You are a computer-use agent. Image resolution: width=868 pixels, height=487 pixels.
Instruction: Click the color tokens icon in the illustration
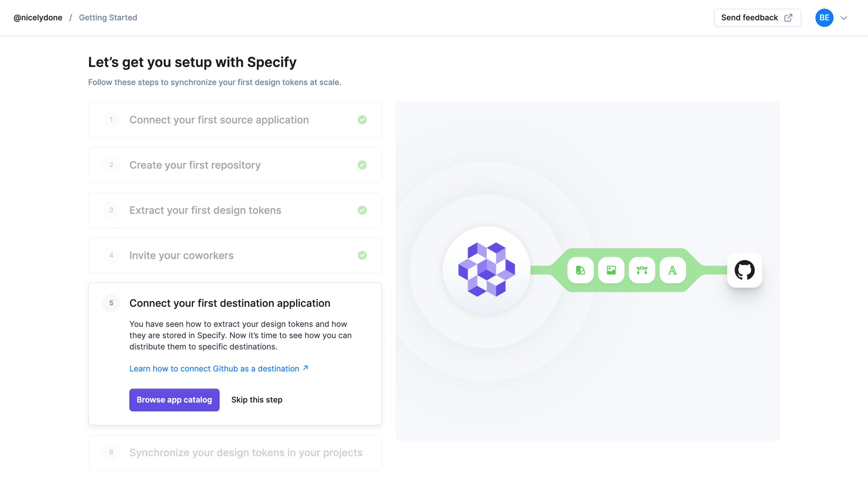[x=580, y=270]
